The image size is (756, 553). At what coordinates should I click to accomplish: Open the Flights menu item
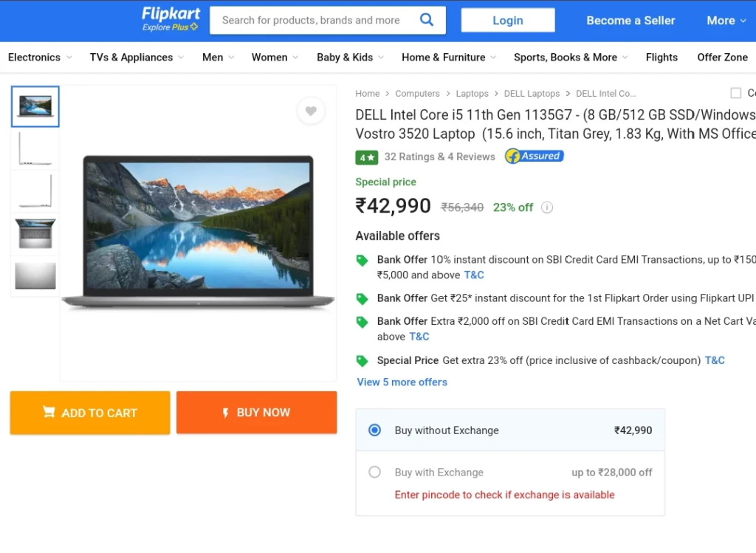[x=661, y=58]
